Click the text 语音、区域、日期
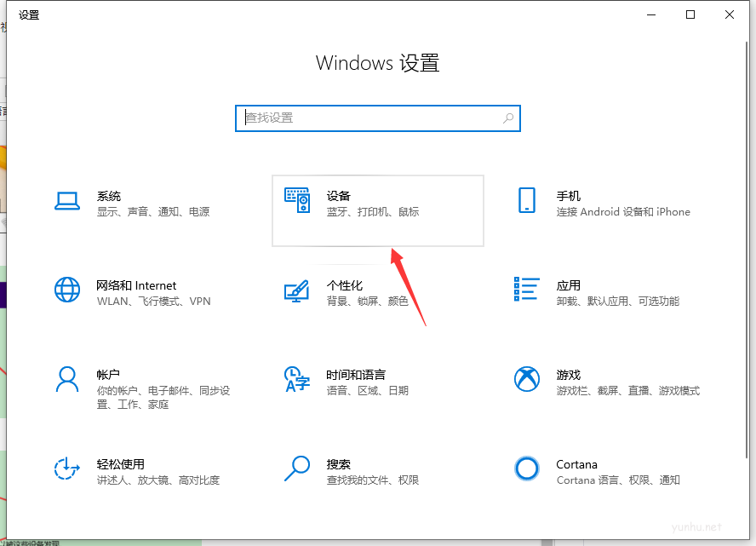This screenshot has height=546, width=756. [368, 391]
